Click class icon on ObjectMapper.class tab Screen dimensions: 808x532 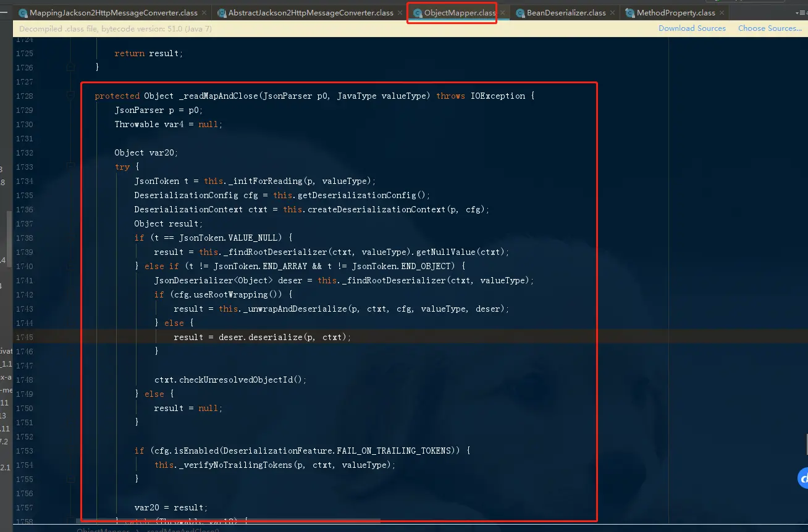click(418, 13)
